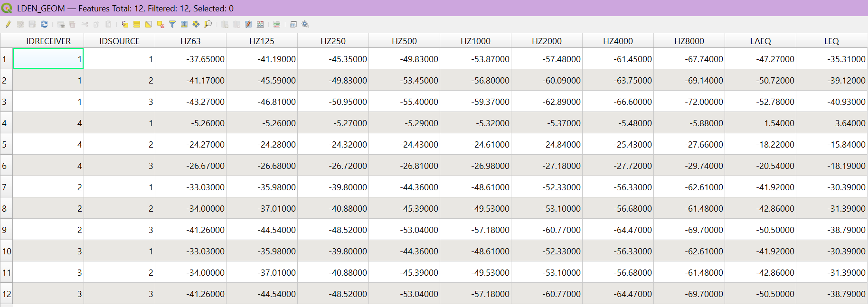
Task: Select row 12 via its row number
Action: (x=6, y=294)
